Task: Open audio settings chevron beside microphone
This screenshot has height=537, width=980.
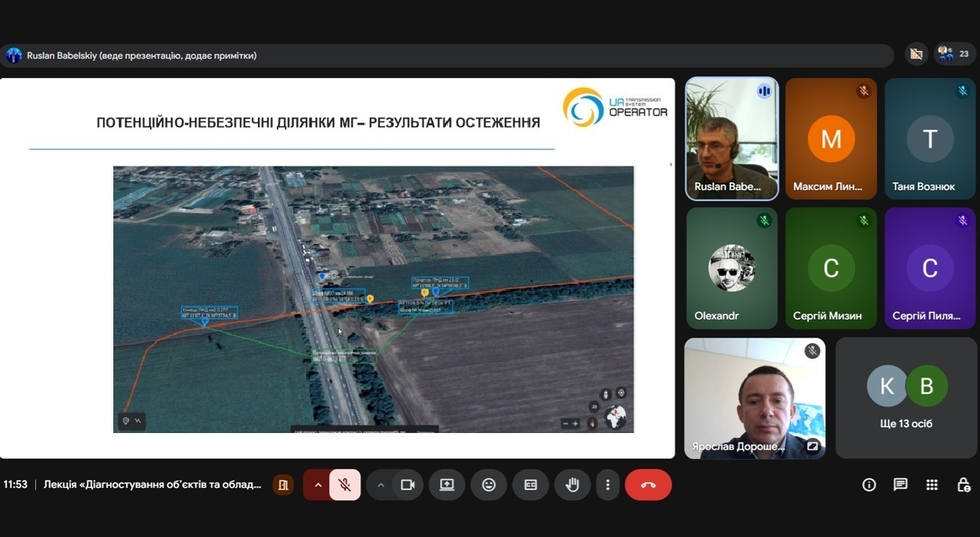Action: coord(317,485)
